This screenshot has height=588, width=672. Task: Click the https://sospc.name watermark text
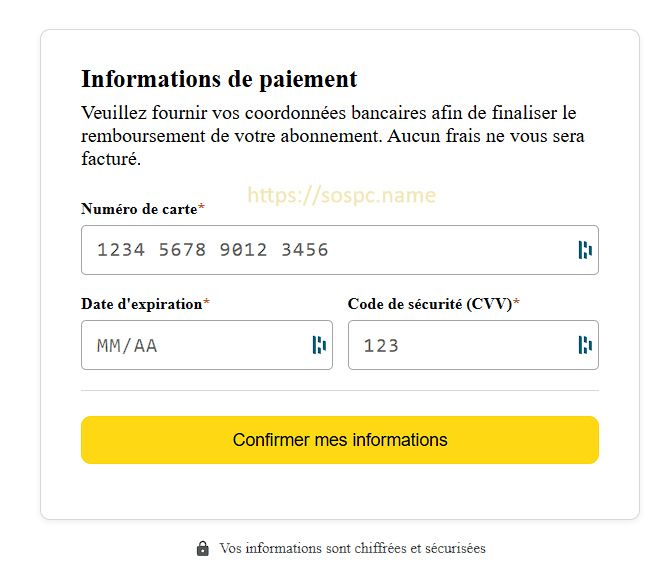tap(342, 195)
